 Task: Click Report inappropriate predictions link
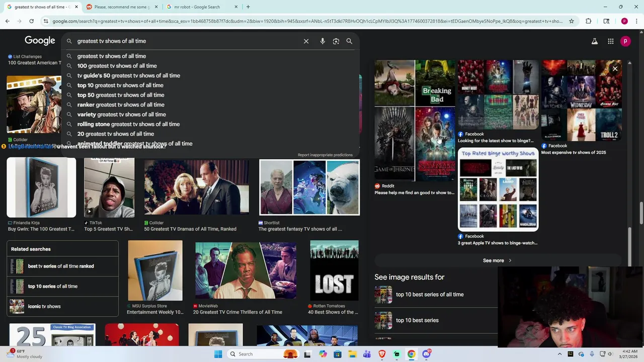tap(325, 155)
